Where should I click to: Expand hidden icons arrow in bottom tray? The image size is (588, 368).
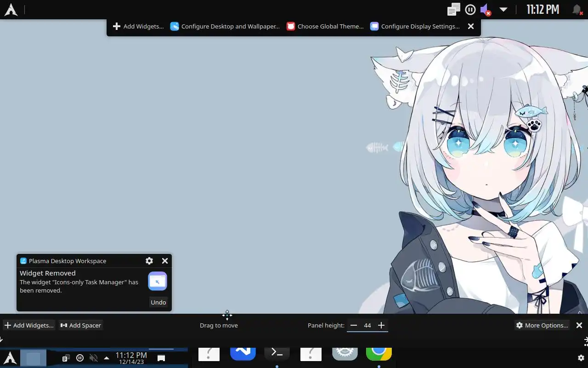[x=107, y=358]
